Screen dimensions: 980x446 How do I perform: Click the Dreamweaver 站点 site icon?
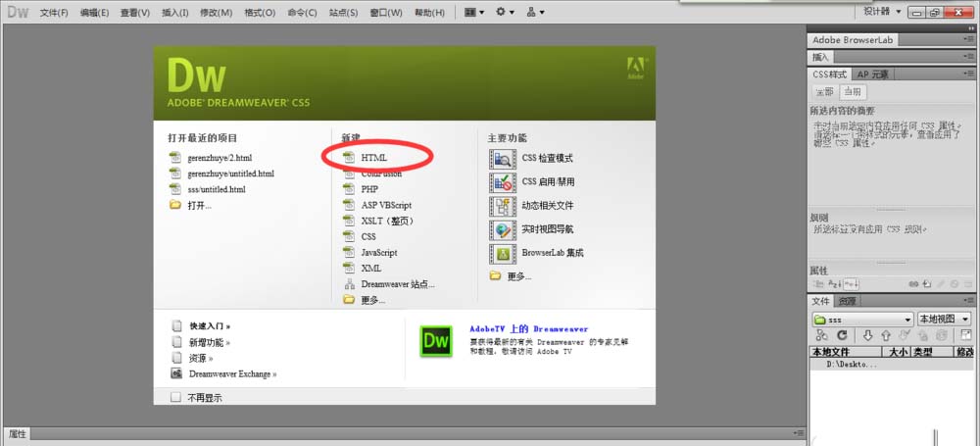coord(350,284)
